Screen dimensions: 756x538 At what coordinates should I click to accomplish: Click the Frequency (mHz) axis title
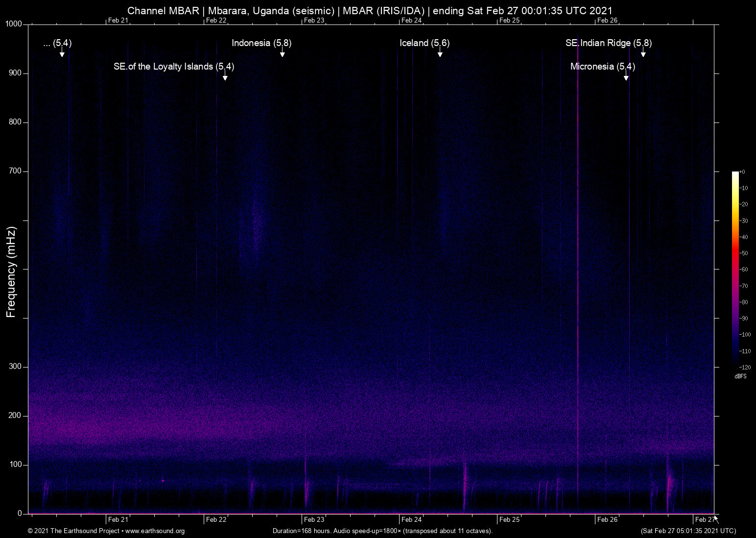(11, 272)
